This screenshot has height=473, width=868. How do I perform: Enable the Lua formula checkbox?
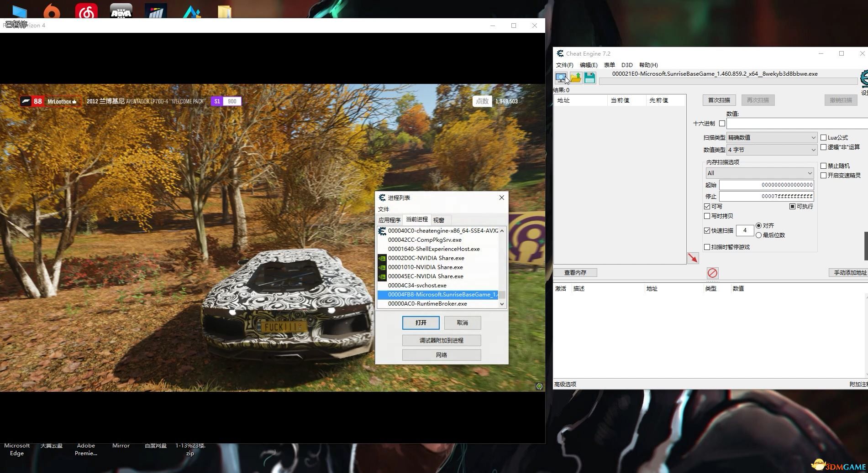[x=823, y=137]
